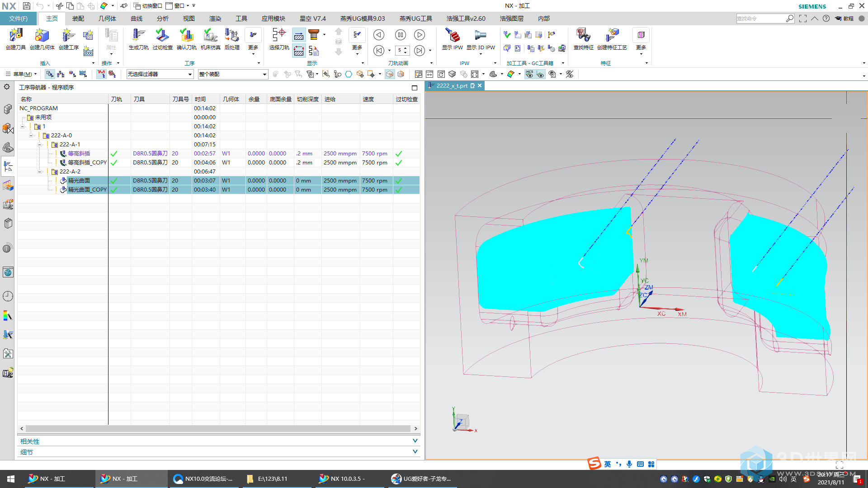Pause the tool path animation
This screenshot has width=868, height=488.
coord(400,35)
